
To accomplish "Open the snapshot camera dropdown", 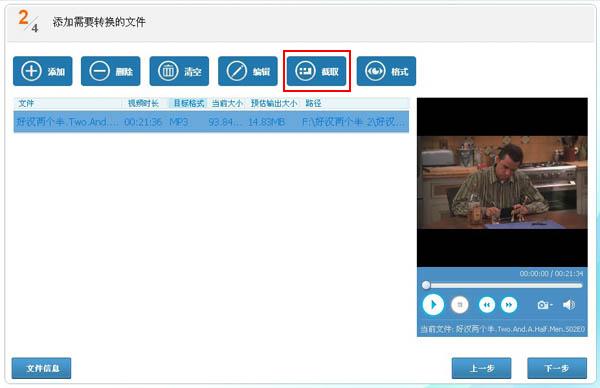I will (x=545, y=305).
